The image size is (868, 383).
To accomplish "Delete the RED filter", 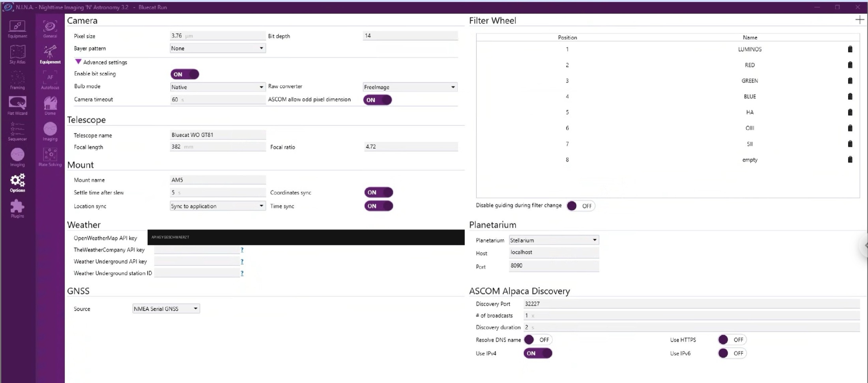I will click(850, 65).
